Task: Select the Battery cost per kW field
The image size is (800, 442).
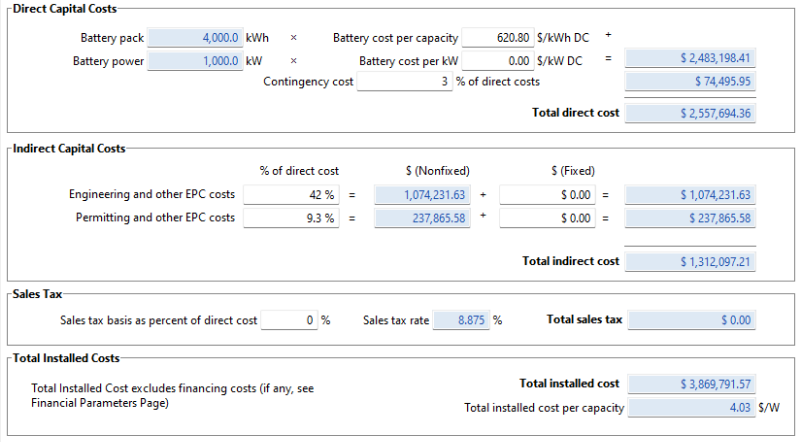Action: click(498, 60)
